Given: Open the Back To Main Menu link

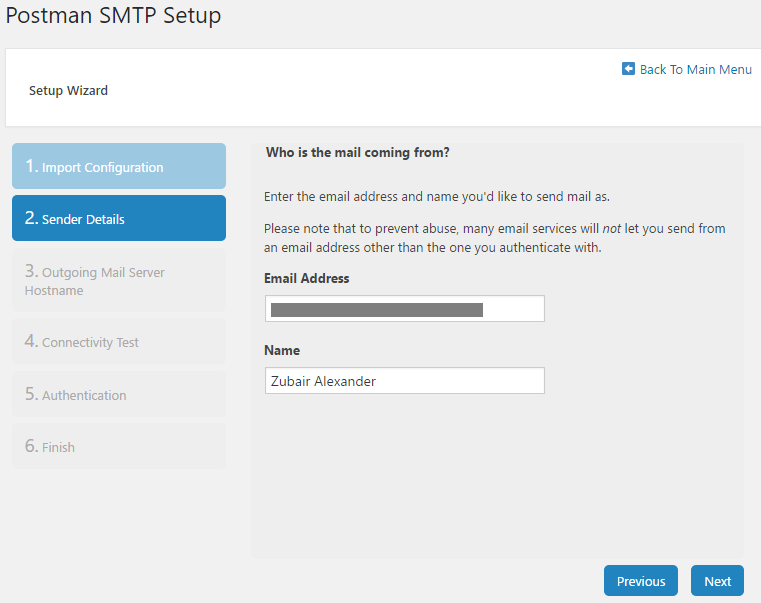Looking at the screenshot, I should (695, 69).
